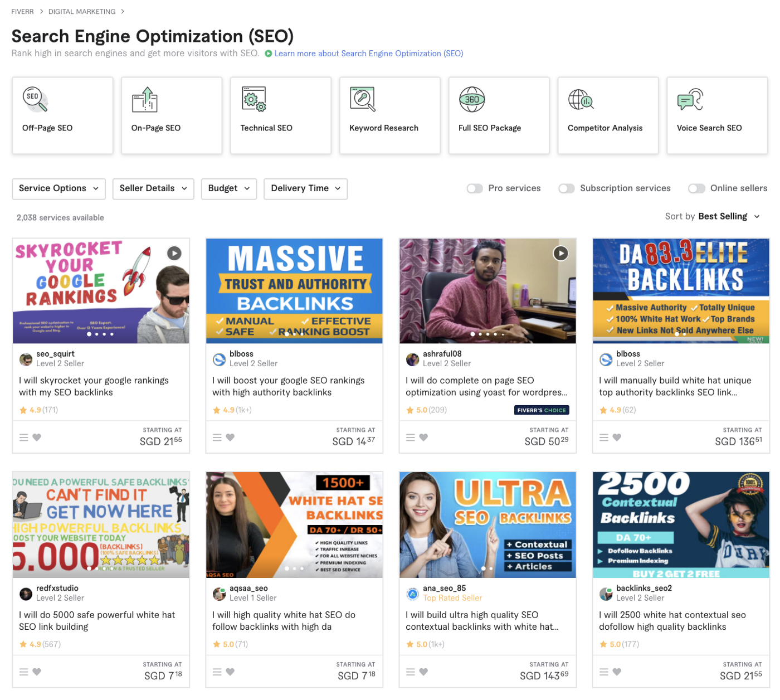The height and width of the screenshot is (700, 780).
Task: Select Voice Search SEO category label
Action: point(709,128)
